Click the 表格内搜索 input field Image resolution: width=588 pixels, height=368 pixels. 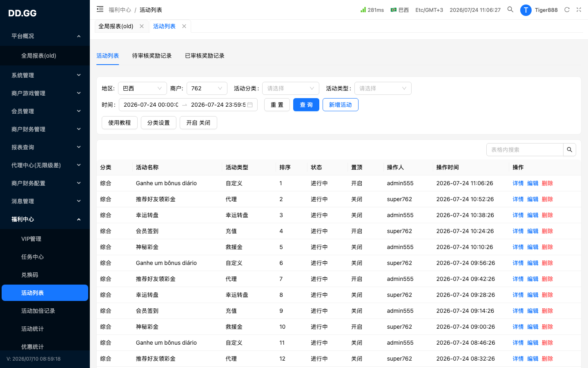point(525,150)
